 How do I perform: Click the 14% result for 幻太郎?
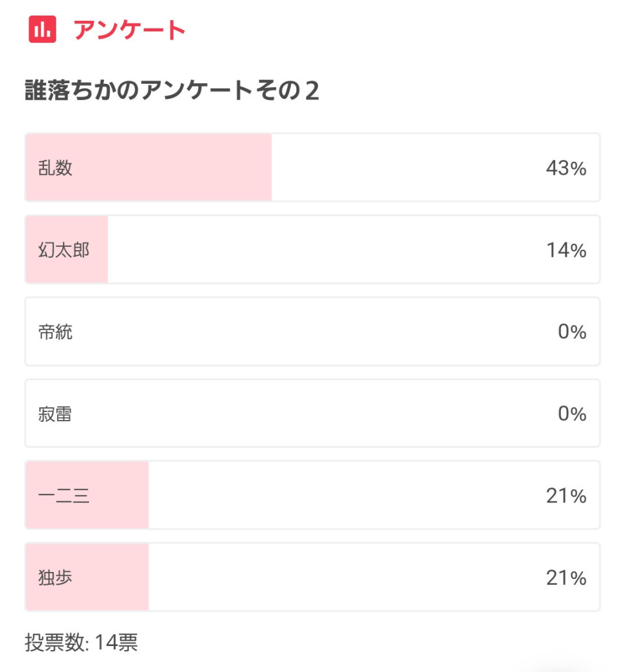click(566, 250)
